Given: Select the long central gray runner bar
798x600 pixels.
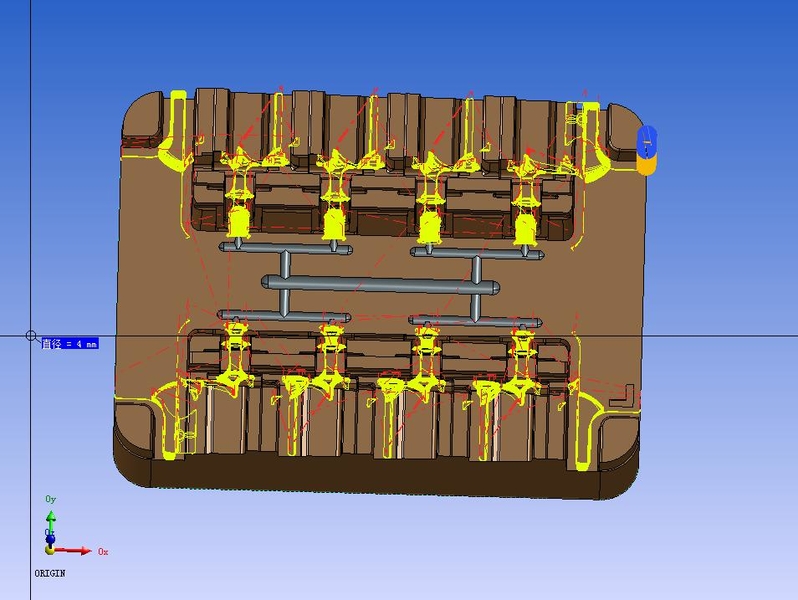Looking at the screenshot, I should pyautogui.click(x=382, y=285).
